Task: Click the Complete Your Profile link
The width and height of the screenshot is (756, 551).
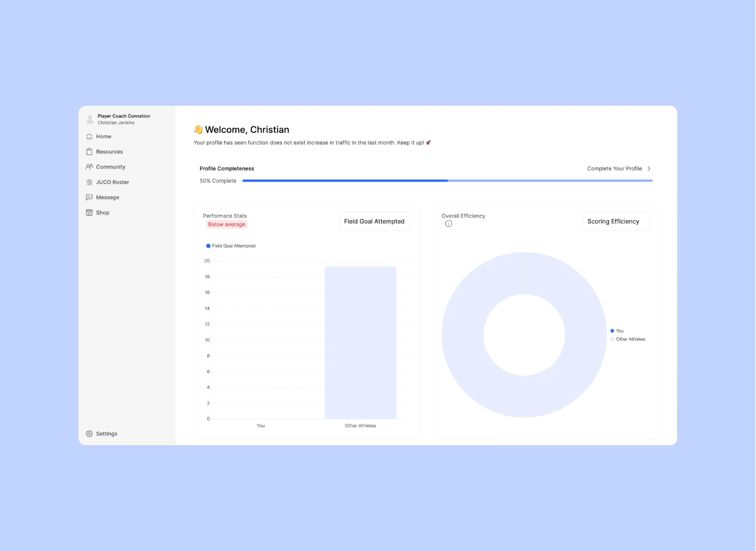Action: (614, 169)
